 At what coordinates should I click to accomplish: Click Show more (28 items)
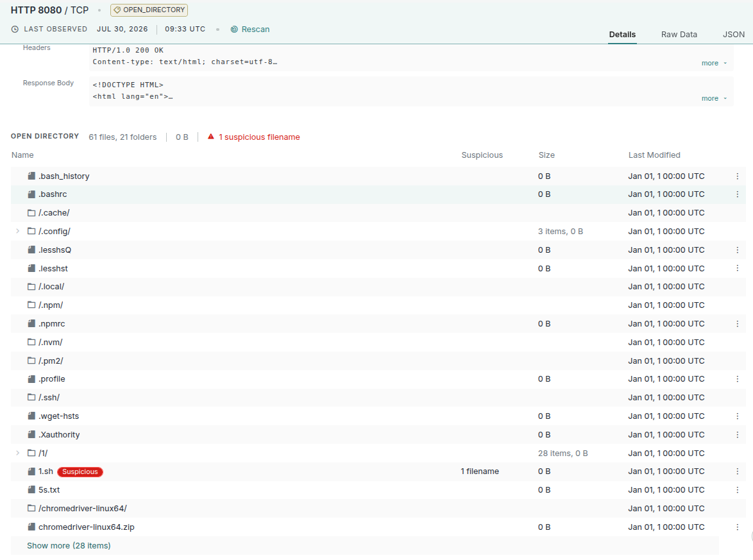(x=69, y=546)
